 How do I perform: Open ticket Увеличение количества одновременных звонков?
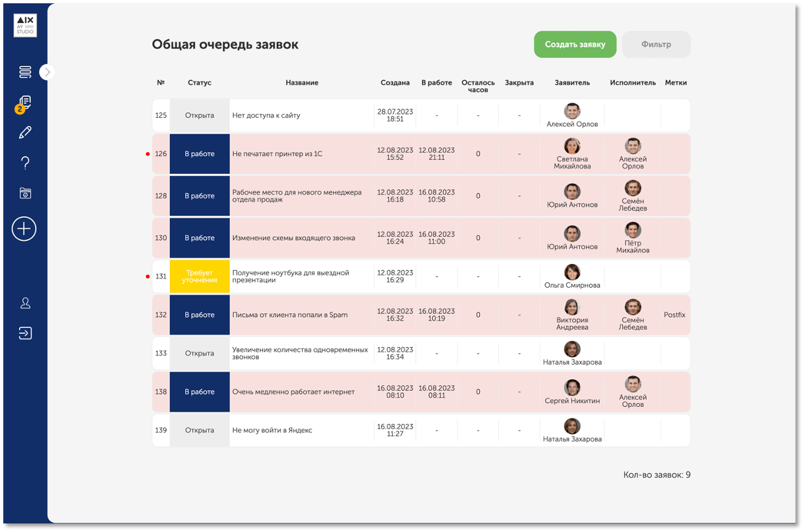coord(300,354)
